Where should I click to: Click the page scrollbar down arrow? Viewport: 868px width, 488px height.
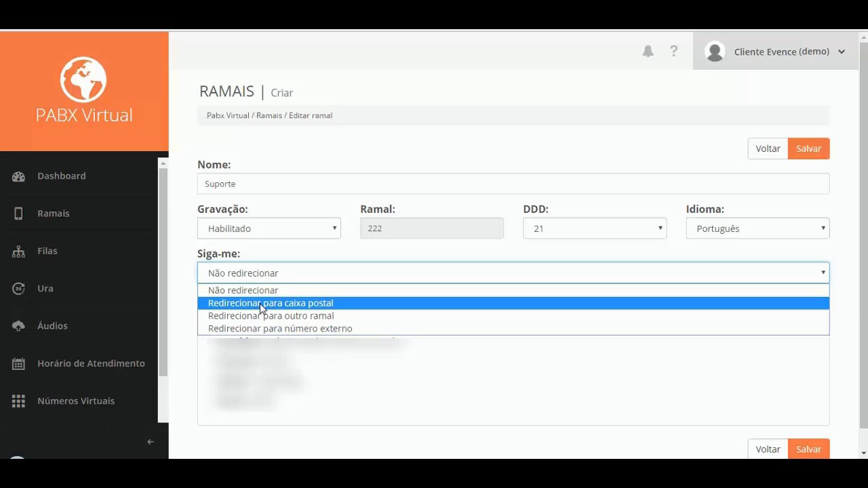click(x=863, y=453)
